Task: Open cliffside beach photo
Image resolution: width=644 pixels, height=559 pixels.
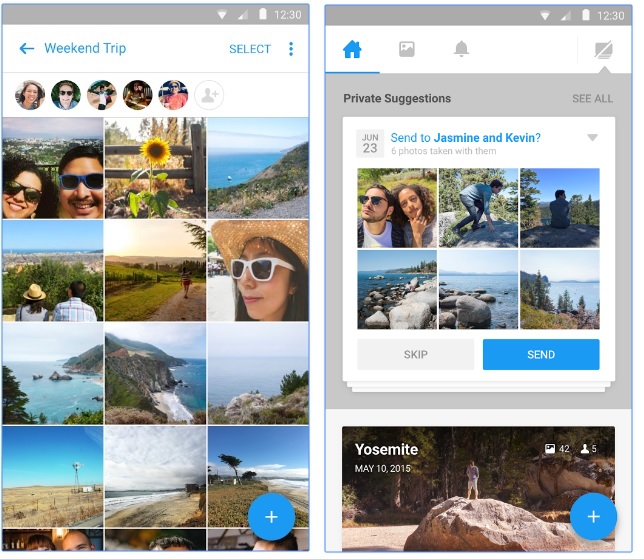Action: 155,373
